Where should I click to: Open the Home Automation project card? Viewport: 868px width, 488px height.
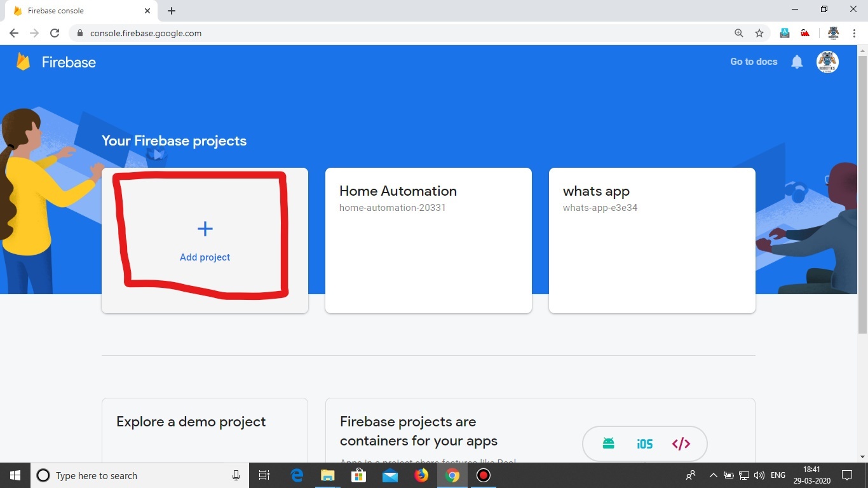click(x=428, y=240)
